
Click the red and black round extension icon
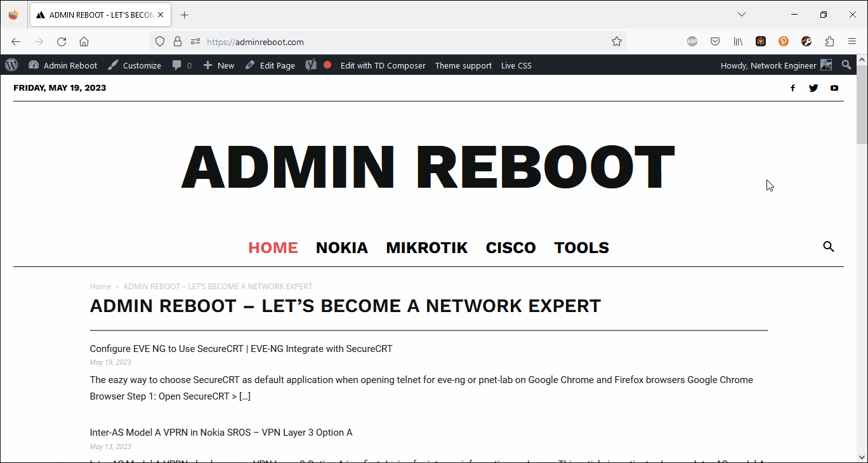pyautogui.click(x=806, y=42)
